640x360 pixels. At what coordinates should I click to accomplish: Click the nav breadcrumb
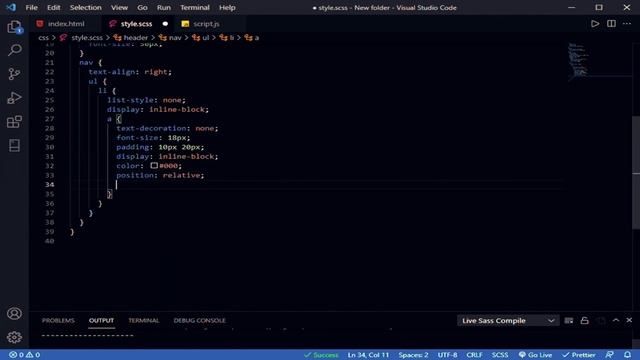[x=175, y=38]
